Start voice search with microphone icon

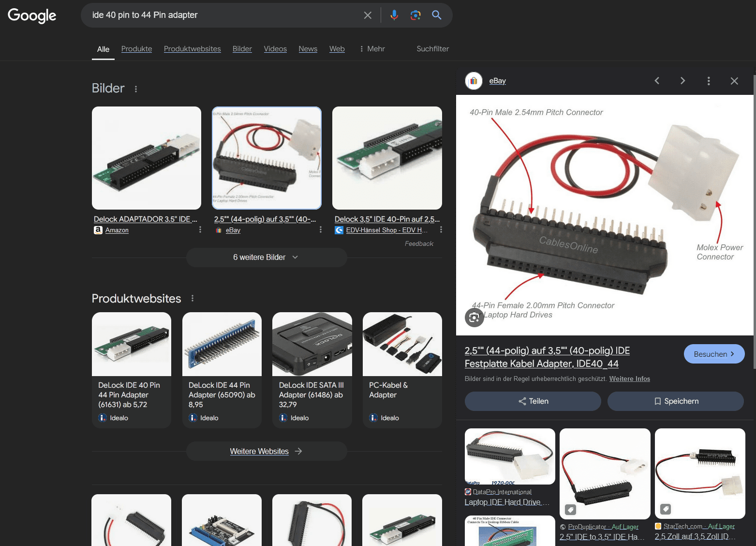click(394, 15)
